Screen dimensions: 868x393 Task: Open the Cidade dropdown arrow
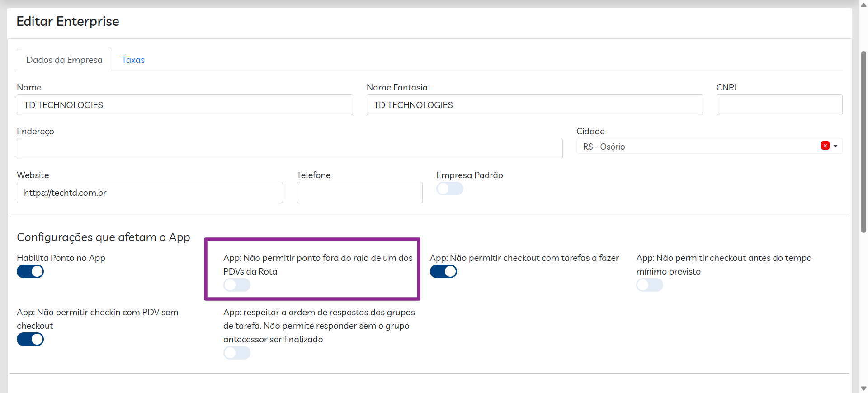(835, 146)
